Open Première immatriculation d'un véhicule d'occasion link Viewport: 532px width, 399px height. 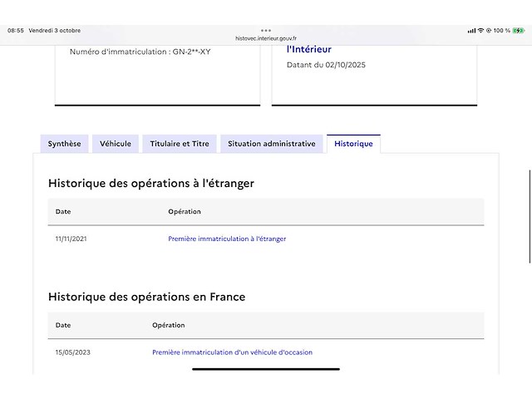[232, 352]
